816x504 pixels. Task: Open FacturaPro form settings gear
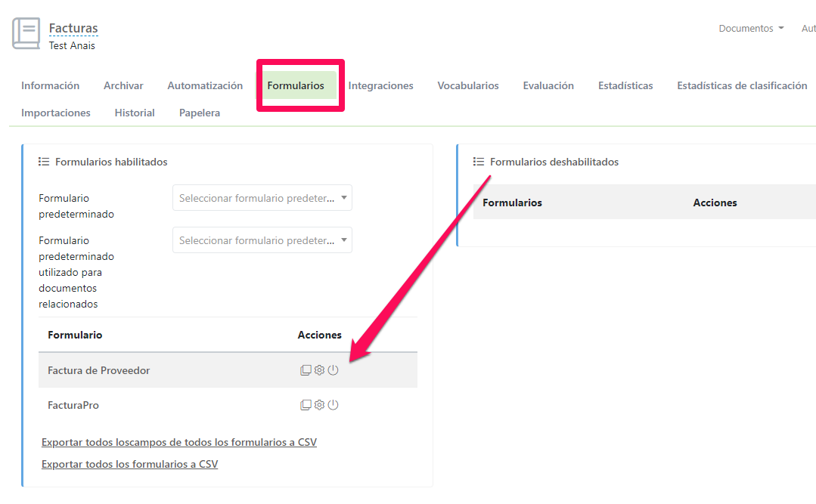click(319, 405)
